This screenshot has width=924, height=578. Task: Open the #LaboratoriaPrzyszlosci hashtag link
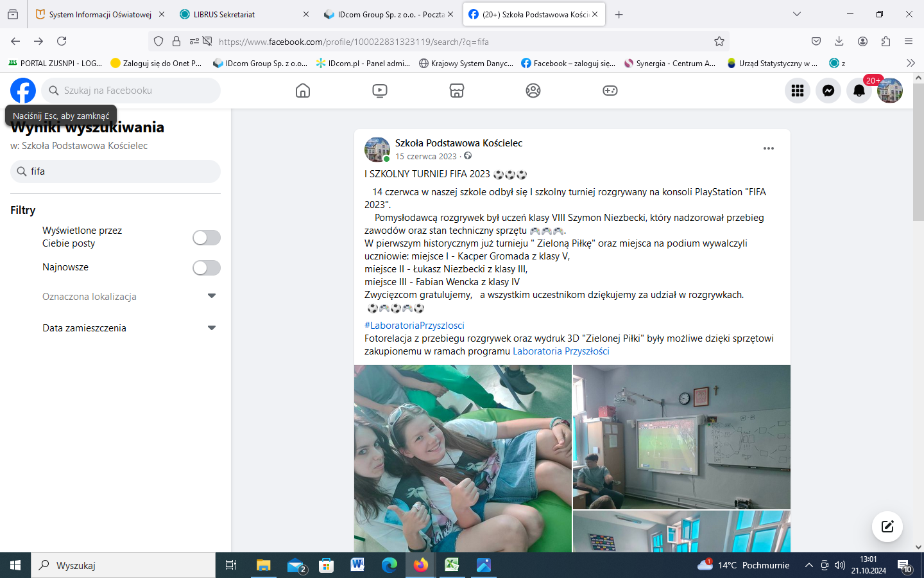[x=414, y=326]
